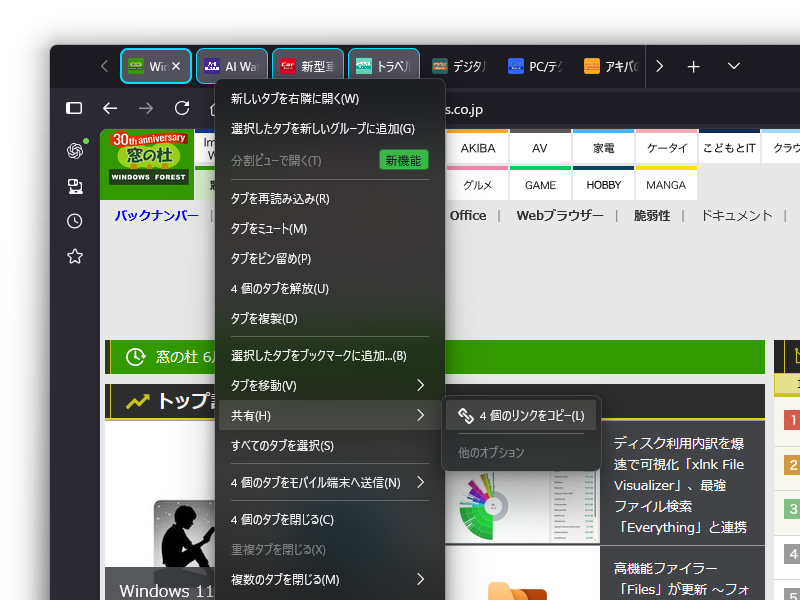Open ChatGPT icon in the sidebar
The width and height of the screenshot is (800, 600).
click(x=75, y=151)
